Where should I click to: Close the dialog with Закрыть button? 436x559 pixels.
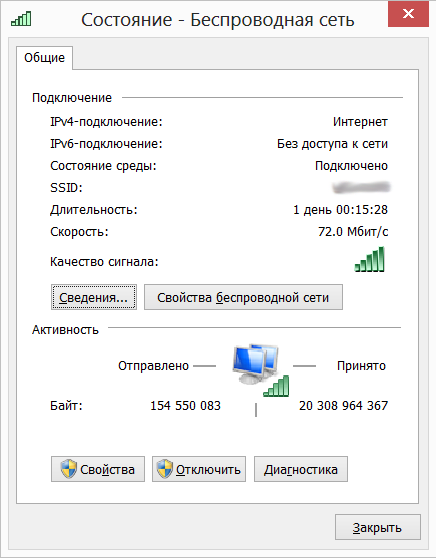(378, 527)
